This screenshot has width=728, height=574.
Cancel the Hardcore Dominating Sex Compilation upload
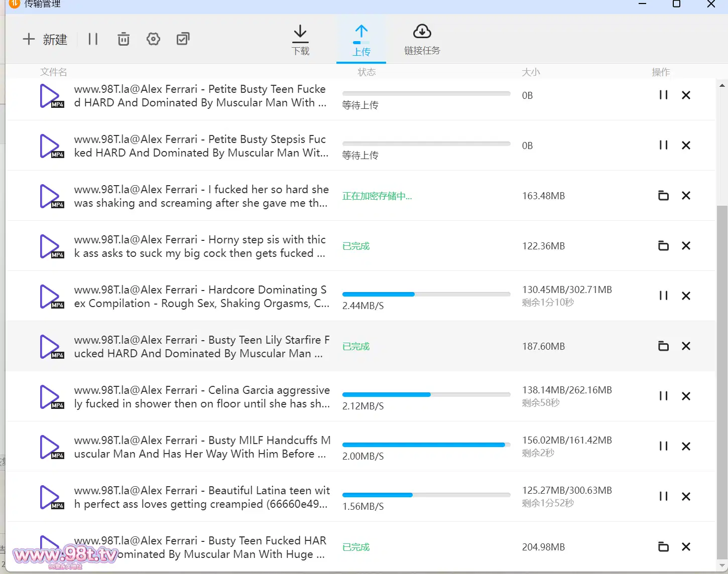pyautogui.click(x=686, y=296)
